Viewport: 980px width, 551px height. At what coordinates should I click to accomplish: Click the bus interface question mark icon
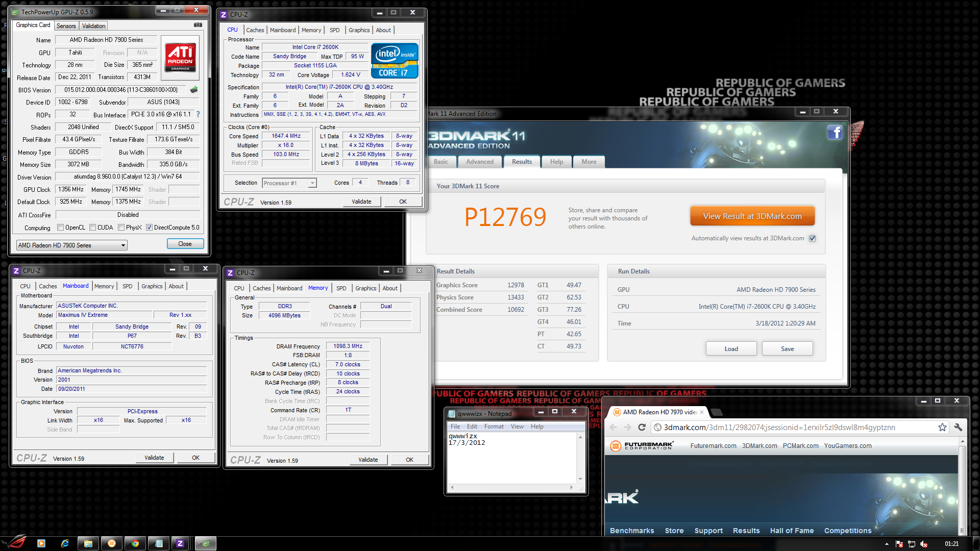pos(198,114)
